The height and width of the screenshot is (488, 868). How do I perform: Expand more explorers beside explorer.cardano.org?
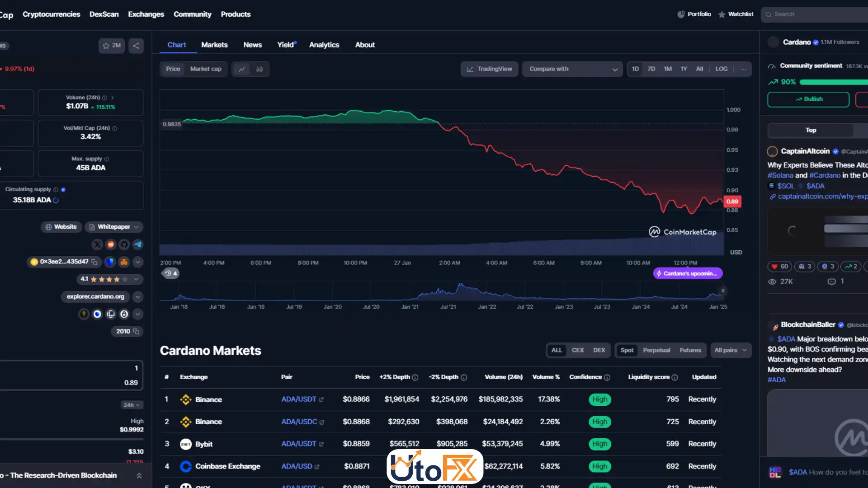(x=138, y=296)
